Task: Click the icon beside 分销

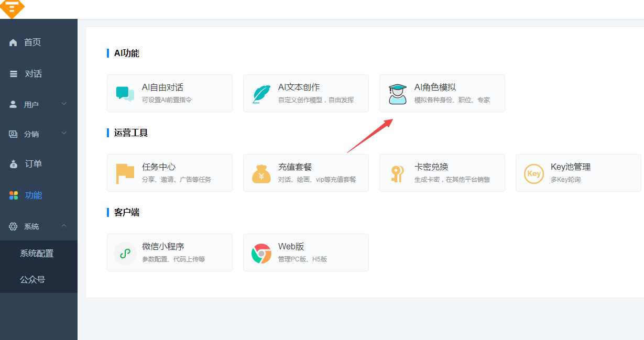Action: [x=13, y=134]
